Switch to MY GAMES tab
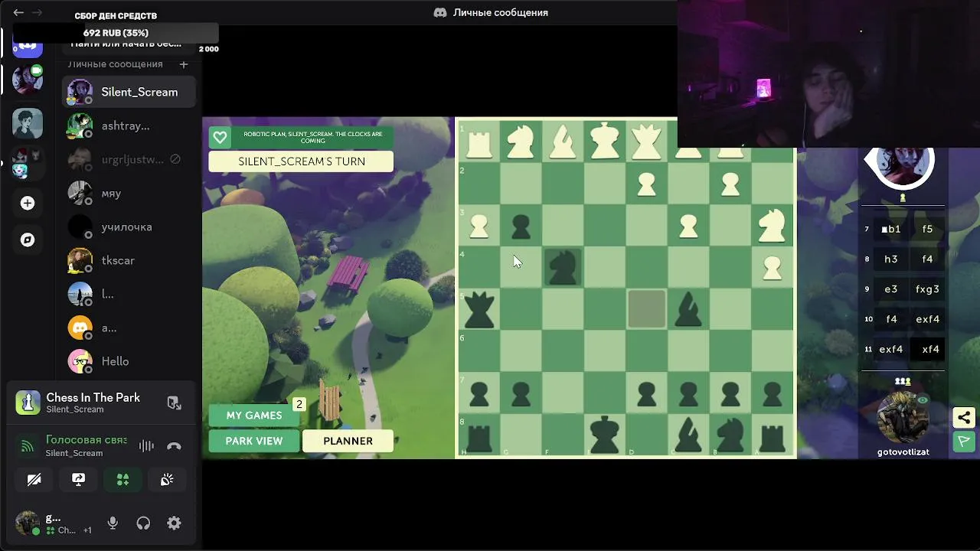 (254, 415)
